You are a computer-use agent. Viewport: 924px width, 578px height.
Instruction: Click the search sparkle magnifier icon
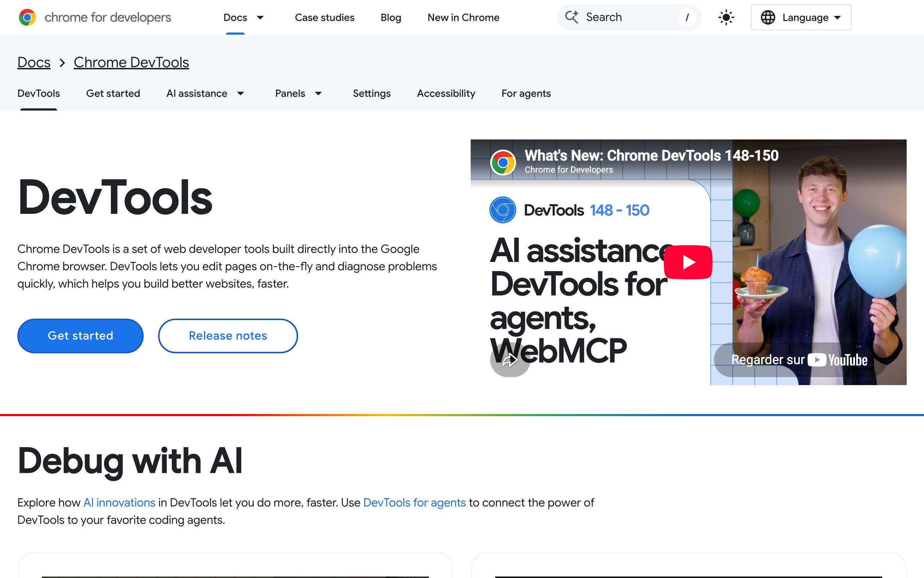click(572, 17)
